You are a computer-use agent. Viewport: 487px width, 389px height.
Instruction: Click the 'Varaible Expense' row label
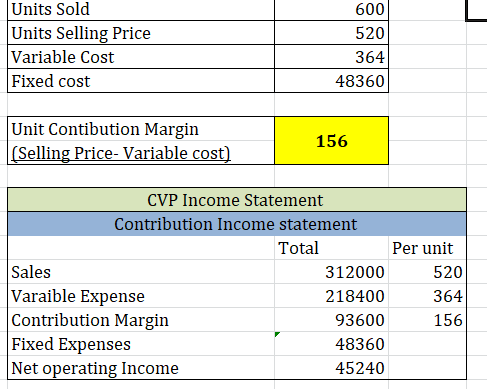tap(78, 296)
